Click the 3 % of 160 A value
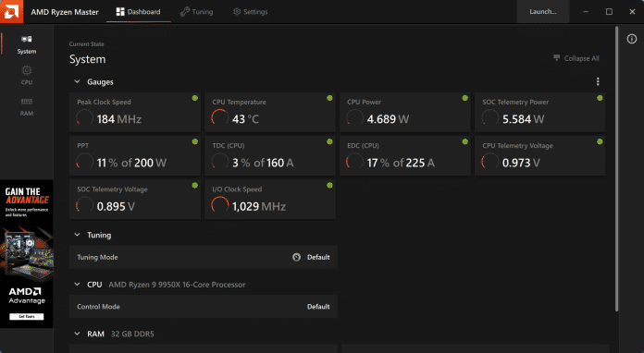 [x=263, y=163]
